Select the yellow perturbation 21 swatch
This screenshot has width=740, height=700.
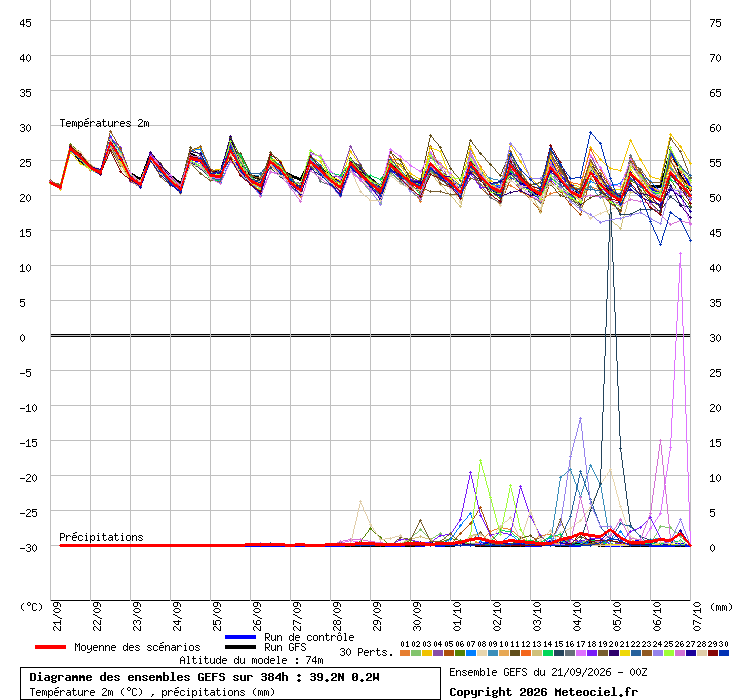tap(625, 653)
